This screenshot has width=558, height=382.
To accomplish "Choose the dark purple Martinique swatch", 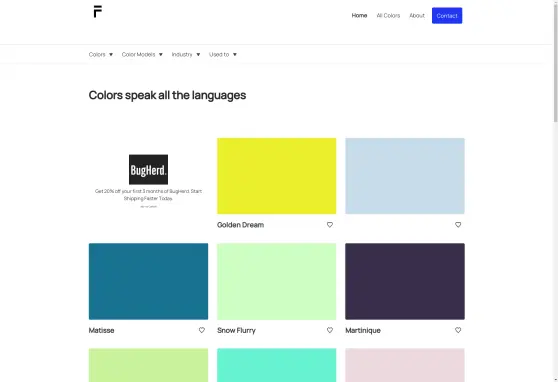I will [x=405, y=281].
